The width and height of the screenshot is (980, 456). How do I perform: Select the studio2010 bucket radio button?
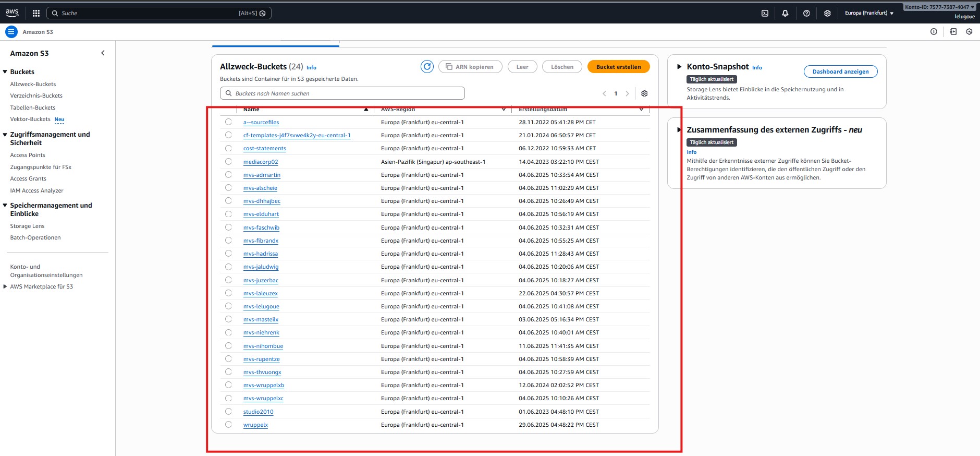click(228, 412)
